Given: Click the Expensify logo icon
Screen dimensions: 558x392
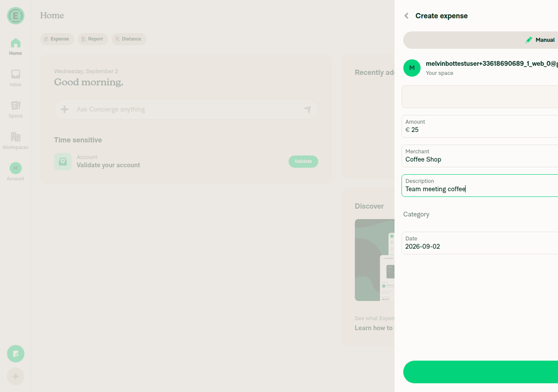Looking at the screenshot, I should coord(16,16).
